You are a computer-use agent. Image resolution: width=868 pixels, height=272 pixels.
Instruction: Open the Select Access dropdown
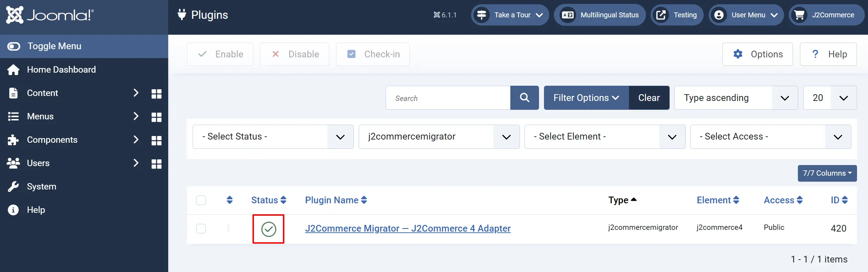tap(771, 137)
